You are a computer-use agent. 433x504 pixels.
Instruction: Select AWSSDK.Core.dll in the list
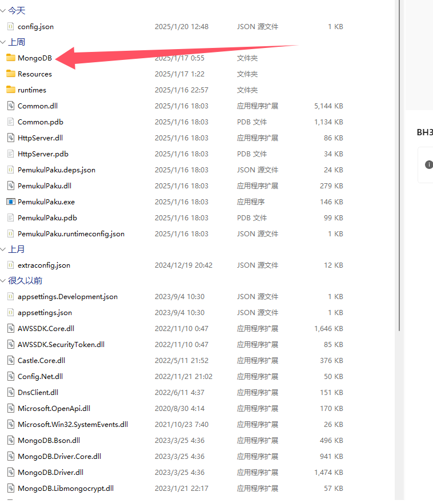tap(46, 329)
